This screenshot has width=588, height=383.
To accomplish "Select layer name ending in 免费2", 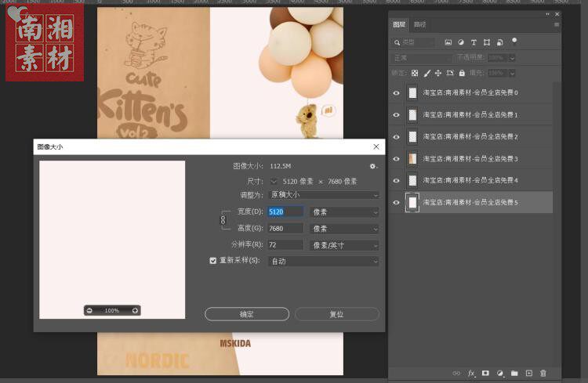I will point(470,137).
